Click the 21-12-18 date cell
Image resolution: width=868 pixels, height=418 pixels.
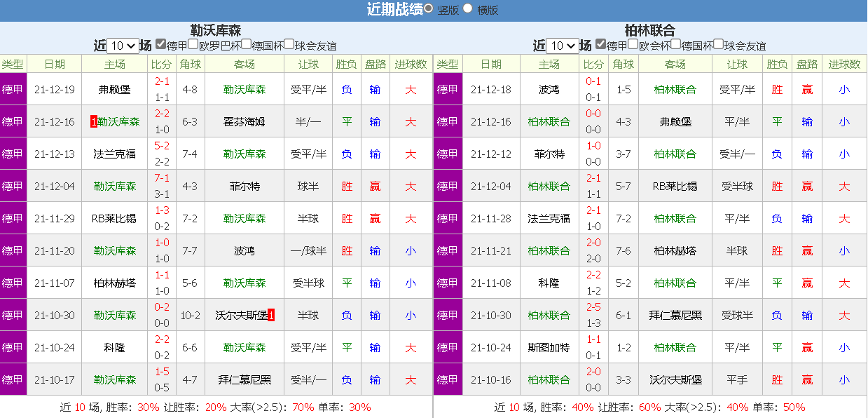[x=491, y=90]
